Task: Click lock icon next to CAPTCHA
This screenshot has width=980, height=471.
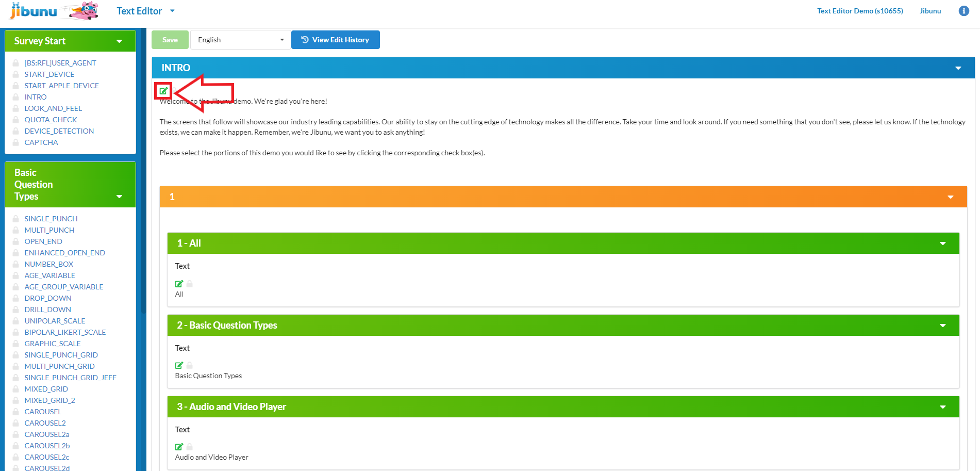Action: [16, 142]
